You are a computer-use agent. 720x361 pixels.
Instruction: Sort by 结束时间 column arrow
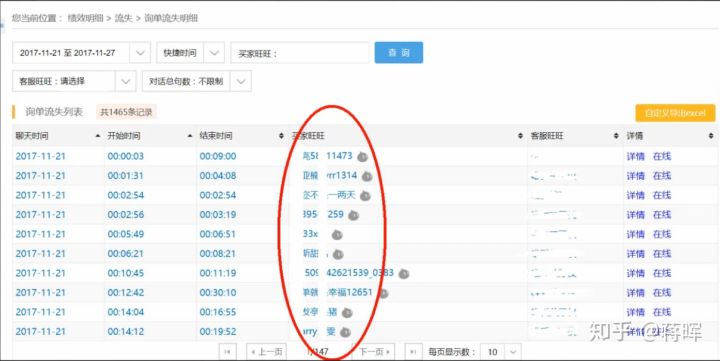281,136
